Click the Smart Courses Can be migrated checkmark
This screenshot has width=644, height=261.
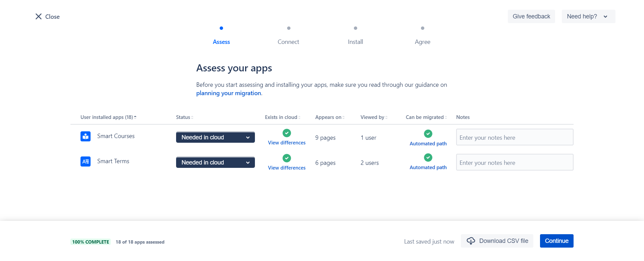pos(428,134)
